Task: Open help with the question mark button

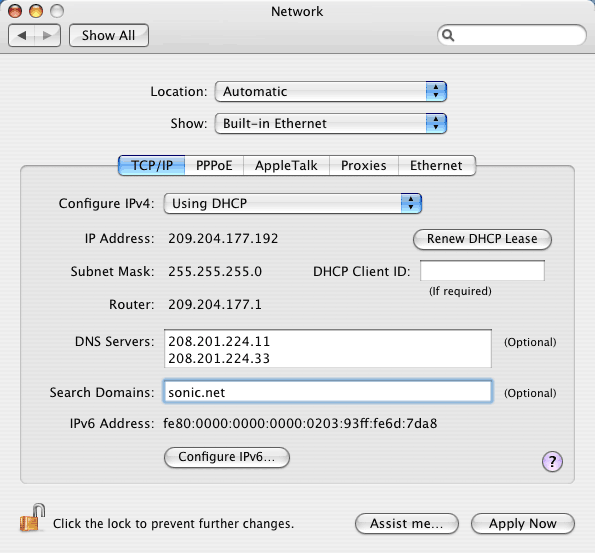Action: coord(552,462)
